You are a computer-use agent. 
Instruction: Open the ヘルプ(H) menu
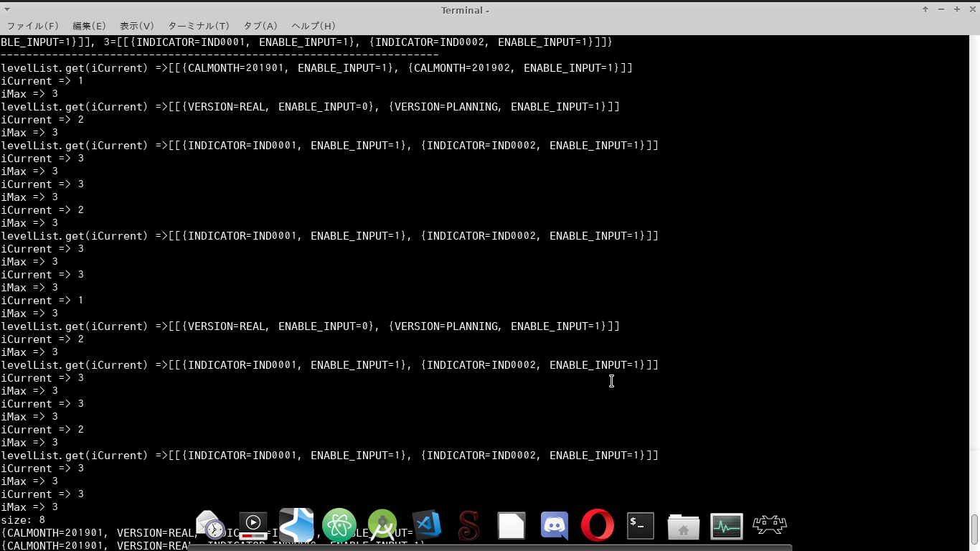tap(314, 26)
